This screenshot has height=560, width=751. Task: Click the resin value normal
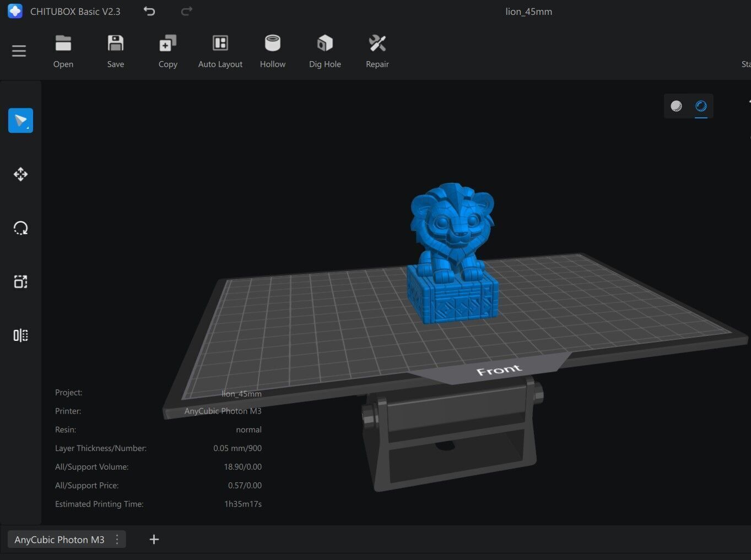[x=248, y=430]
